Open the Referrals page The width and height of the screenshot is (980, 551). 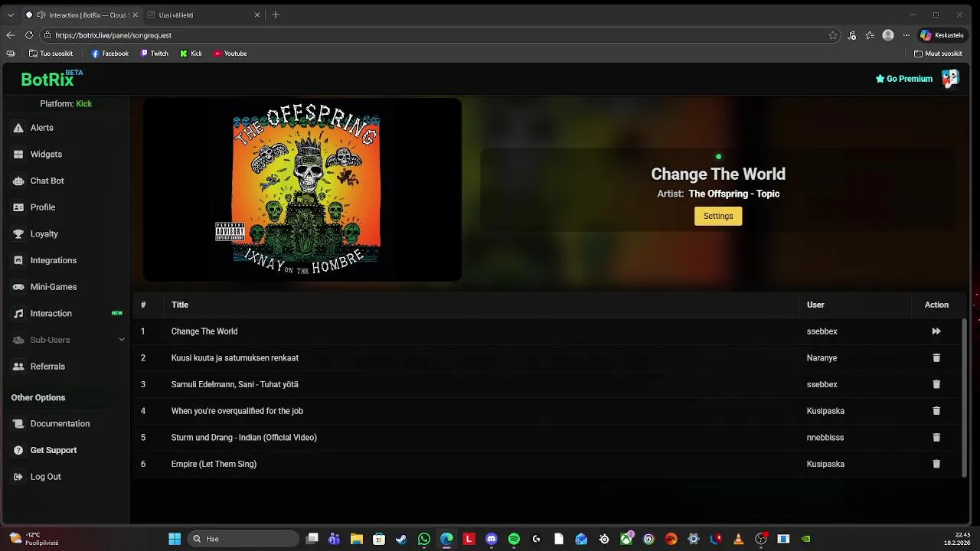tap(47, 367)
